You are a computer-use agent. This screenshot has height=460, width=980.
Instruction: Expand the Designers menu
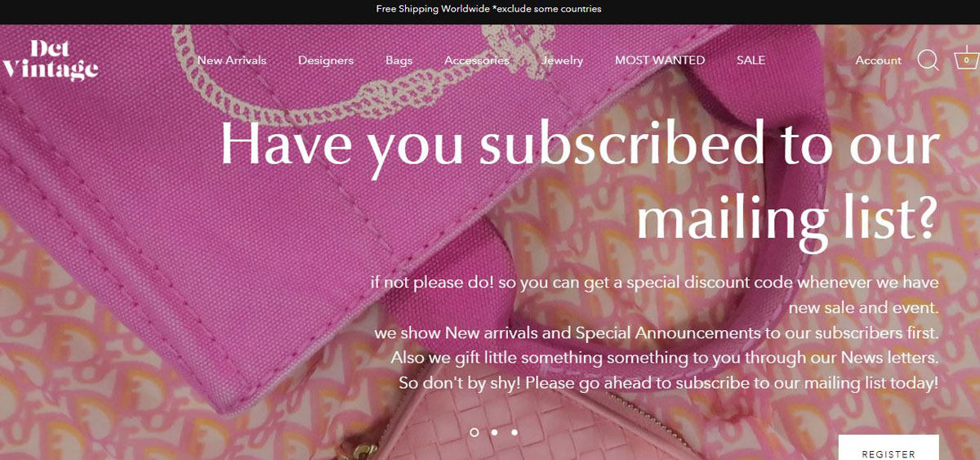tap(326, 60)
